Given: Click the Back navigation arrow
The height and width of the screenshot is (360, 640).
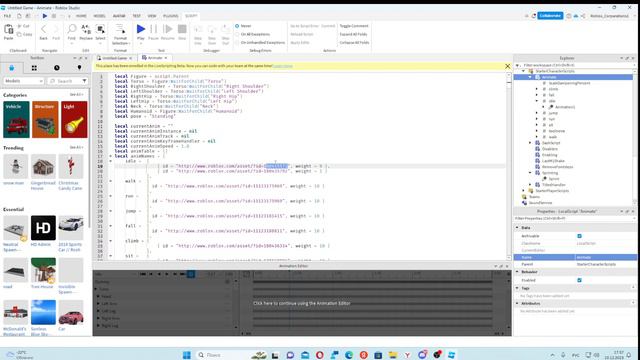Looking at the screenshot, I should point(43,29).
